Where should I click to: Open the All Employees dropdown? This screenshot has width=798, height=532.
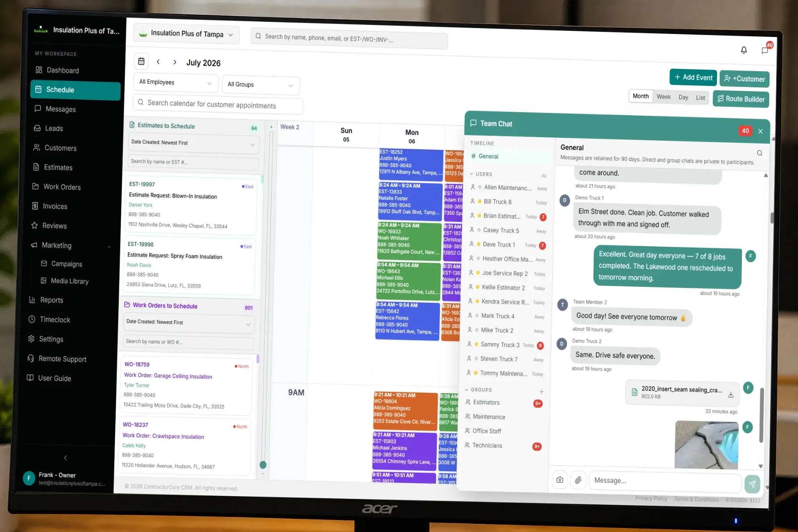pyautogui.click(x=175, y=83)
